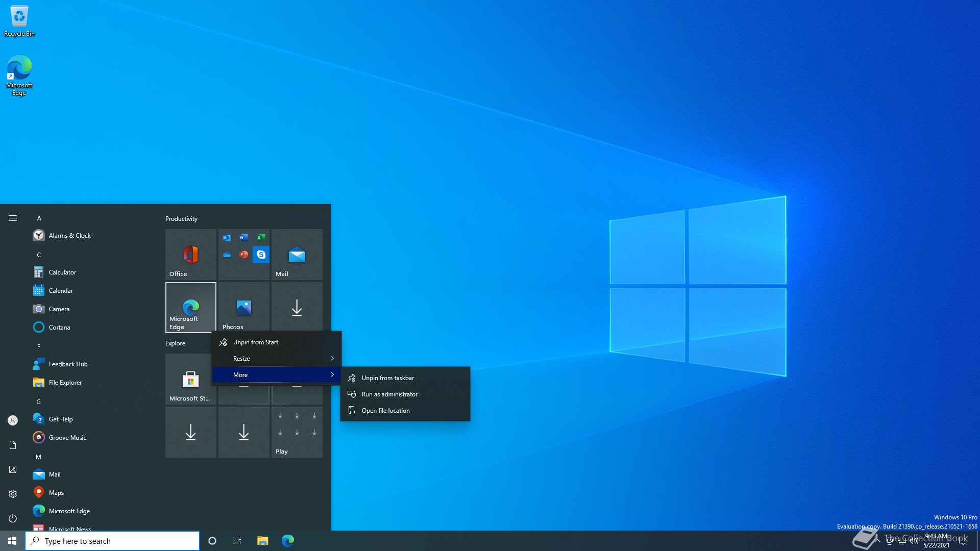This screenshot has width=980, height=551.
Task: Expand the Resize submenu
Action: 277,359
